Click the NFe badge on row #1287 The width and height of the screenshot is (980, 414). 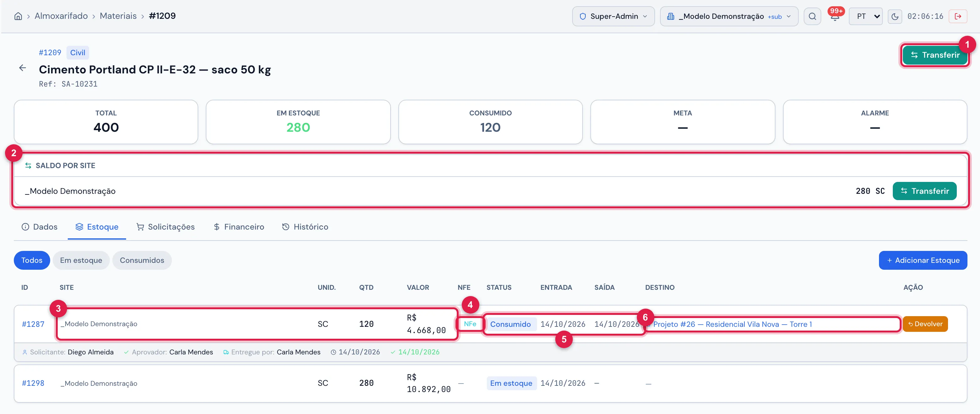[x=470, y=324]
